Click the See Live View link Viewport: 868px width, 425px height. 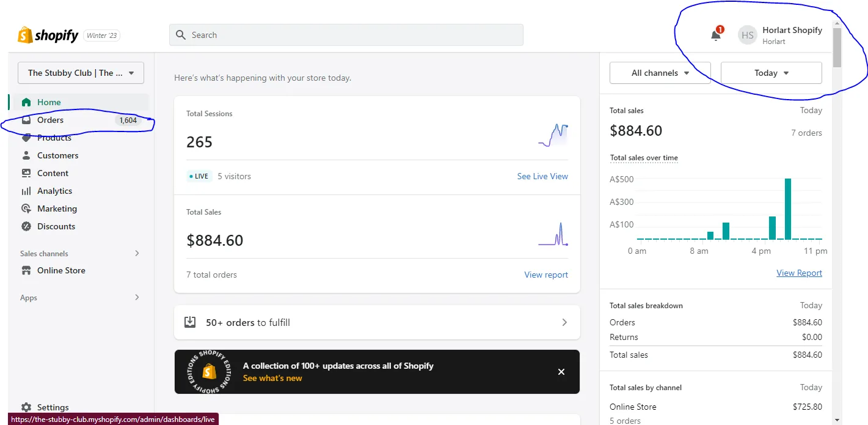pyautogui.click(x=542, y=176)
